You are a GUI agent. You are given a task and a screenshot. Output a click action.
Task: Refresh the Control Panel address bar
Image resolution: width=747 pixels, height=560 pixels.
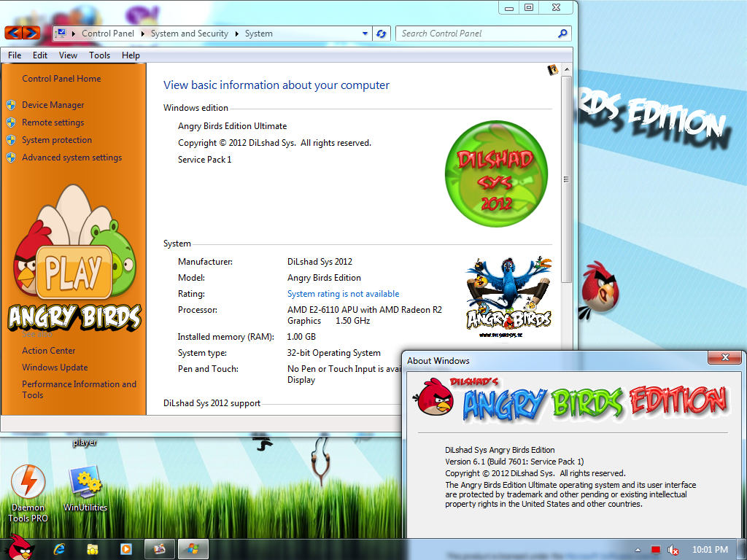[381, 34]
